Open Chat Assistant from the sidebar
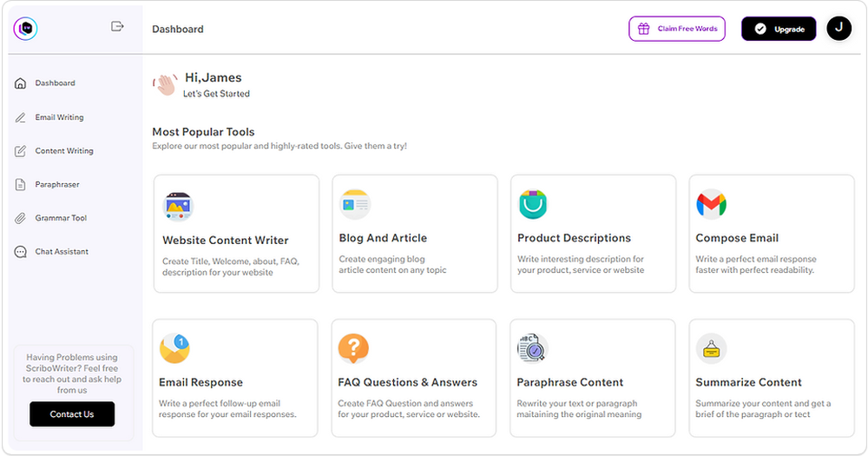This screenshot has width=868, height=456. tap(62, 252)
